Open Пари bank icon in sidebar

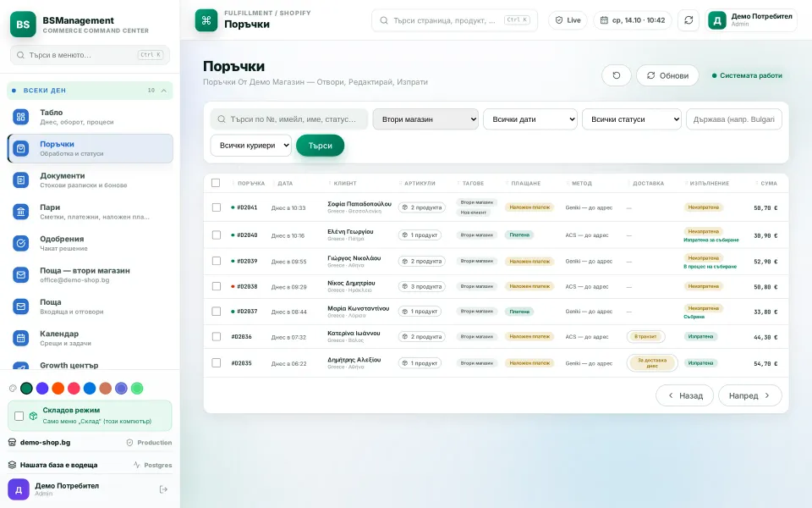tap(20, 212)
